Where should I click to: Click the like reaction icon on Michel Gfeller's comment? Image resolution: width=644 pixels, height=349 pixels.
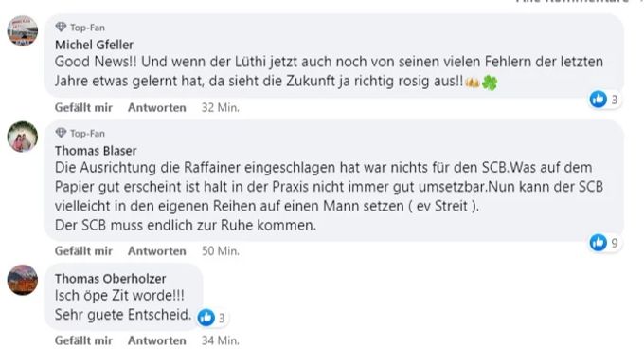tap(599, 99)
